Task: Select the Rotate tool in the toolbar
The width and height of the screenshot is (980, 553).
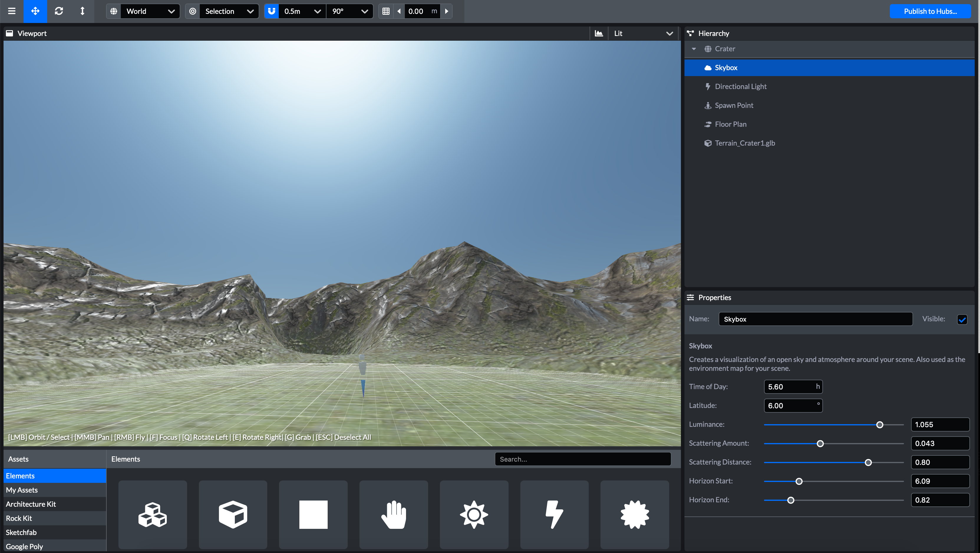Action: tap(59, 11)
